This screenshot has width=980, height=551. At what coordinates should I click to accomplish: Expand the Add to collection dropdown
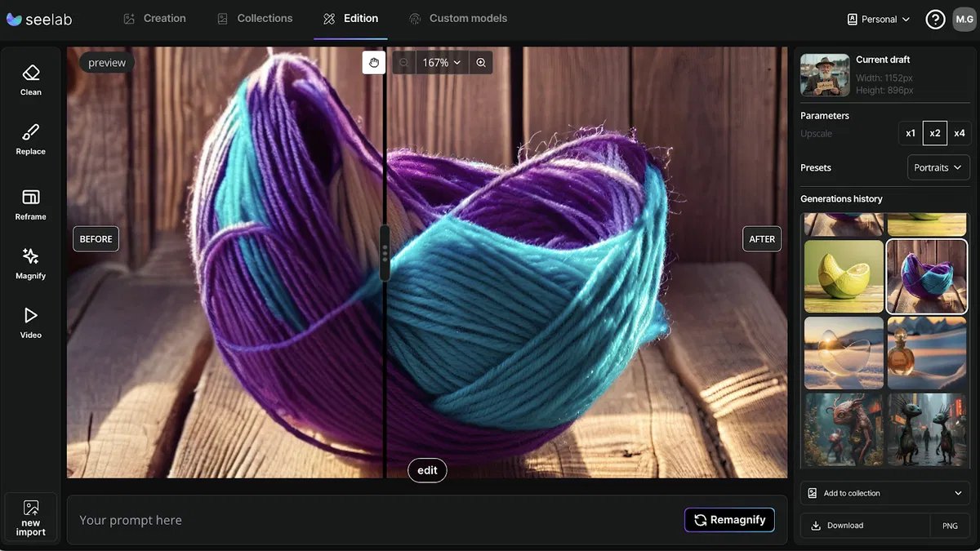coord(884,493)
